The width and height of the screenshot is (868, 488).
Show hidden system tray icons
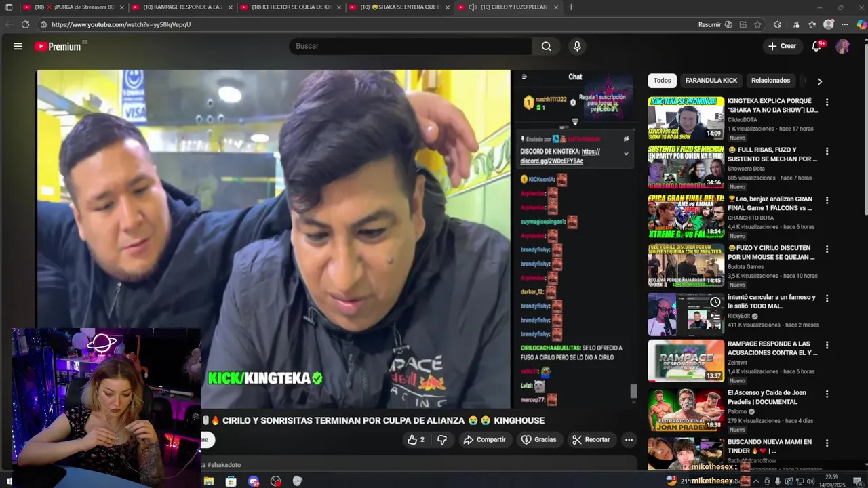click(756, 481)
